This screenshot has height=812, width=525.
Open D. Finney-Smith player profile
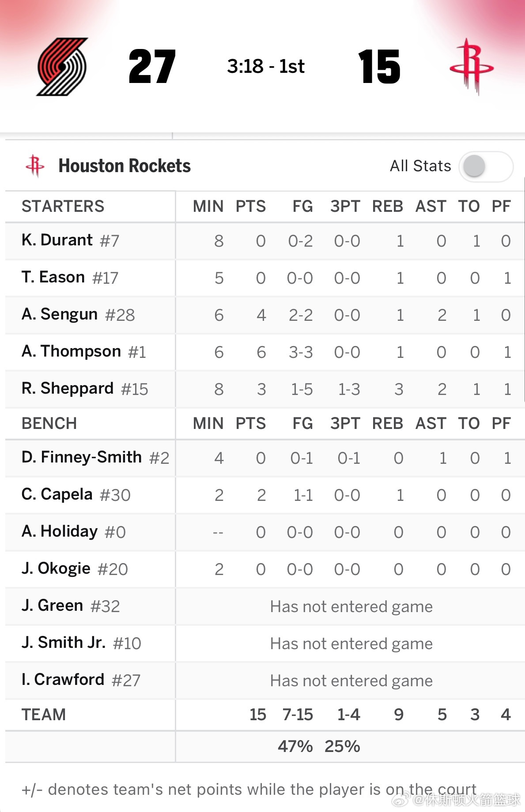point(82,457)
